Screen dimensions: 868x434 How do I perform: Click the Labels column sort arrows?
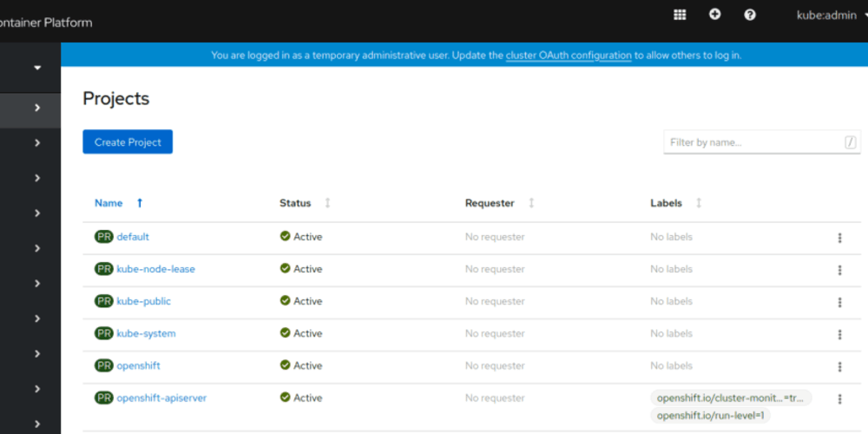(699, 203)
